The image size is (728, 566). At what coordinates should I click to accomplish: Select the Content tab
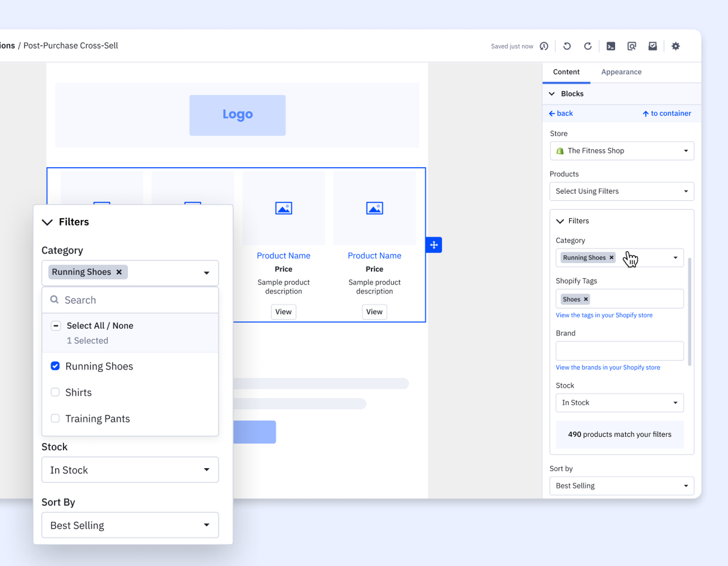pos(566,72)
